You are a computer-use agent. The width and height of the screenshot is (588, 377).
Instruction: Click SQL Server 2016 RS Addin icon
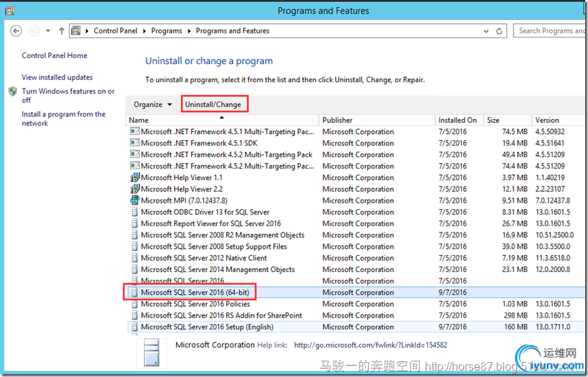pyautogui.click(x=134, y=315)
